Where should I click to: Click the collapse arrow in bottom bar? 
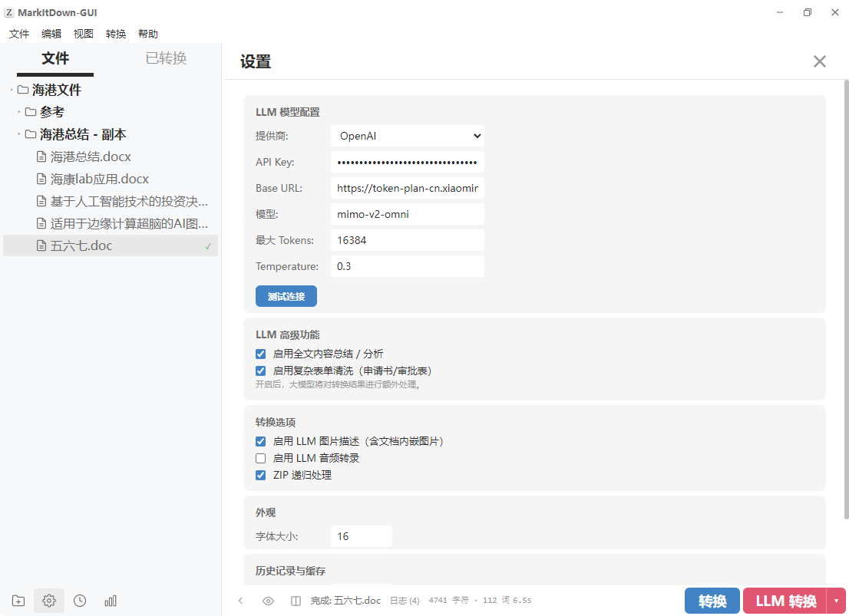tap(240, 601)
